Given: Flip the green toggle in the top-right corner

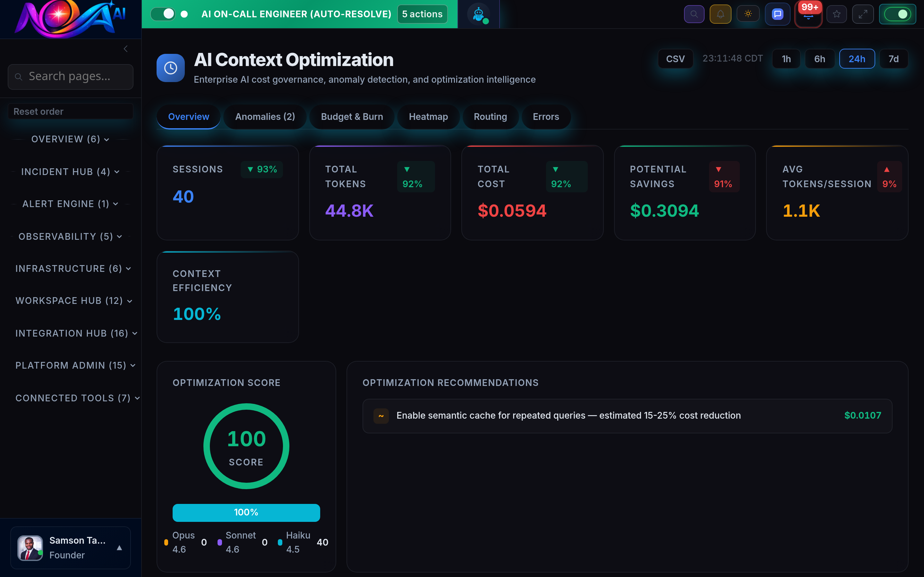Looking at the screenshot, I should click(897, 14).
